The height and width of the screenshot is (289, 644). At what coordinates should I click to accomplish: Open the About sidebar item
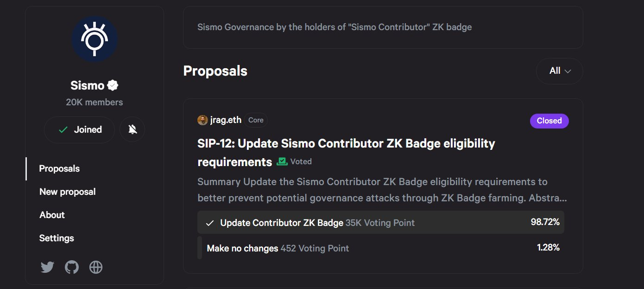pyautogui.click(x=52, y=215)
